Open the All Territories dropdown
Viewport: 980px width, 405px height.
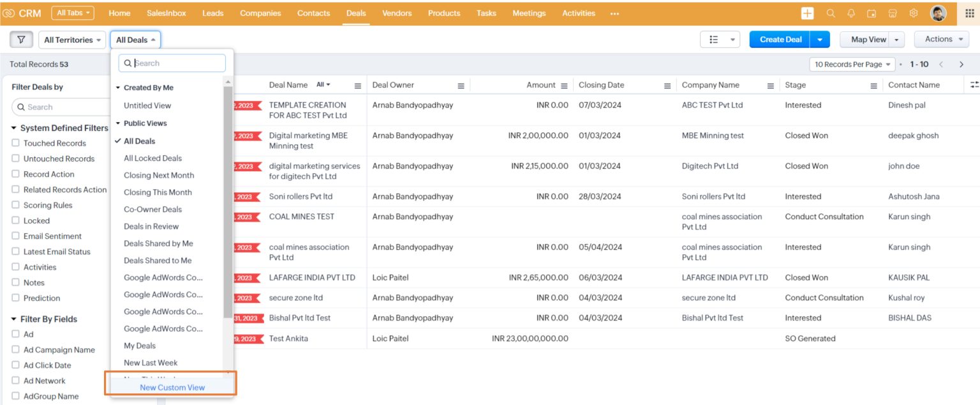click(72, 40)
